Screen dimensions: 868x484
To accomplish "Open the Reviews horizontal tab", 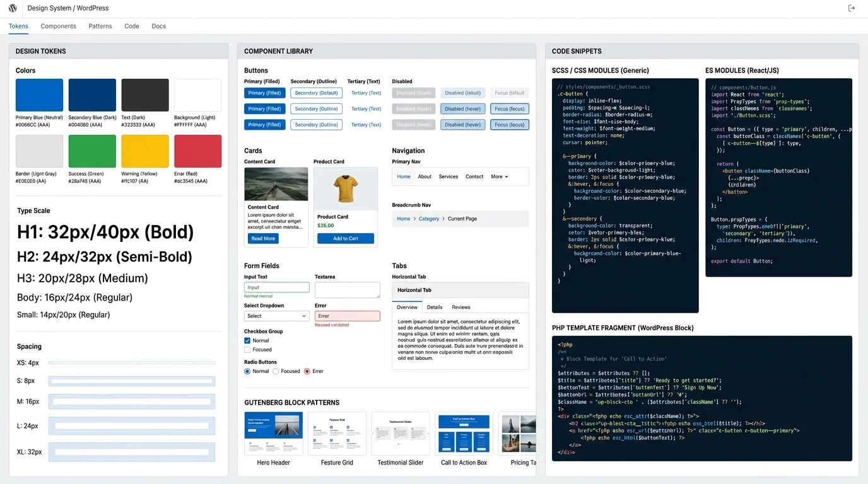I will pos(461,307).
